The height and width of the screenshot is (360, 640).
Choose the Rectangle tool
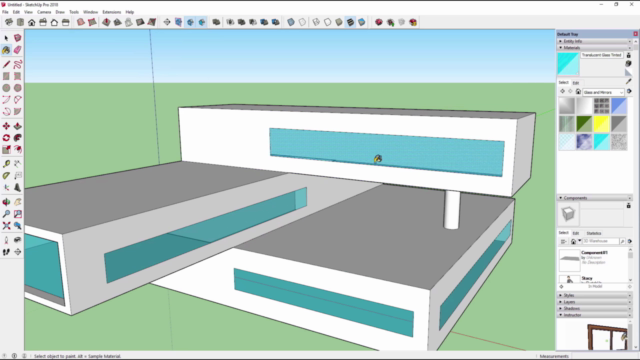(6, 76)
